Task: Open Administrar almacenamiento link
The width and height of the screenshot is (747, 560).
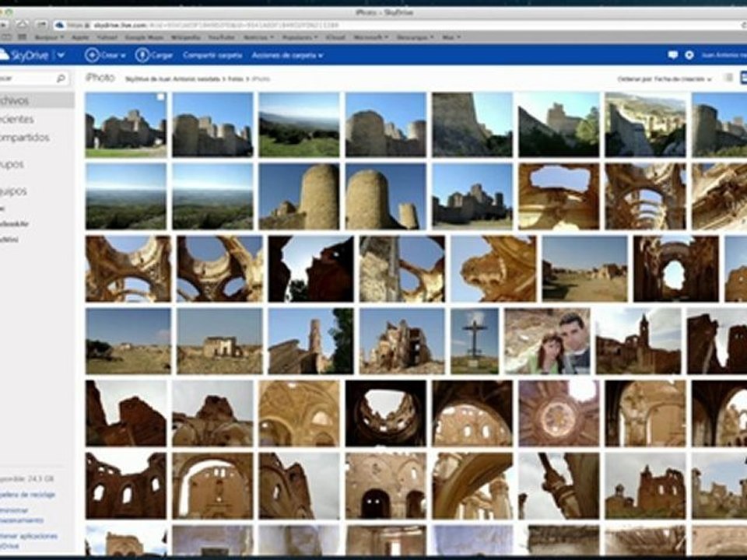Action: click(22, 515)
